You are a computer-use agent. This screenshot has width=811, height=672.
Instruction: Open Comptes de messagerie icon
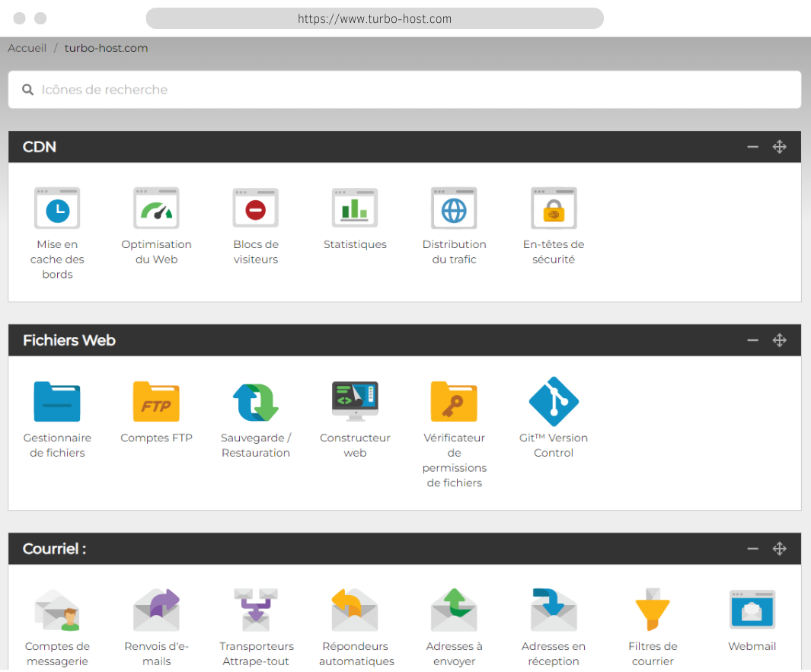coord(57,610)
